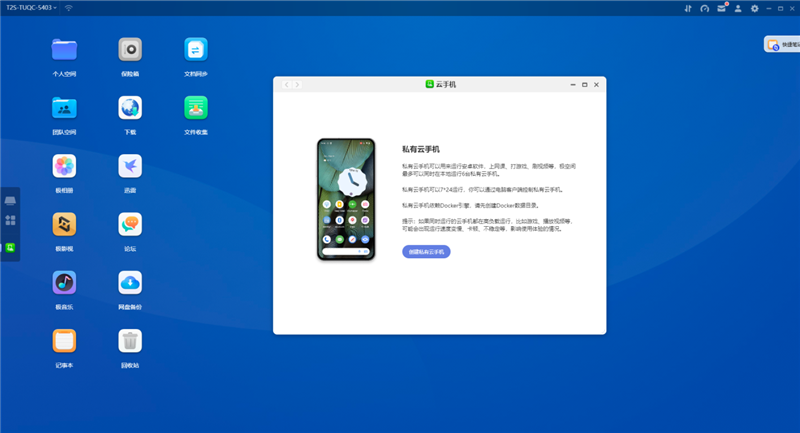Launch the 极音乐 music app
The image size is (800, 433).
(x=64, y=283)
